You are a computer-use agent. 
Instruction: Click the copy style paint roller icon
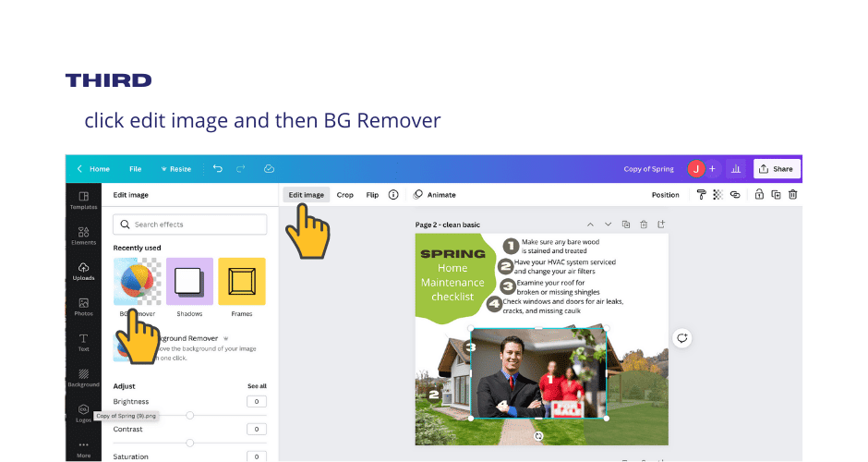pyautogui.click(x=702, y=194)
